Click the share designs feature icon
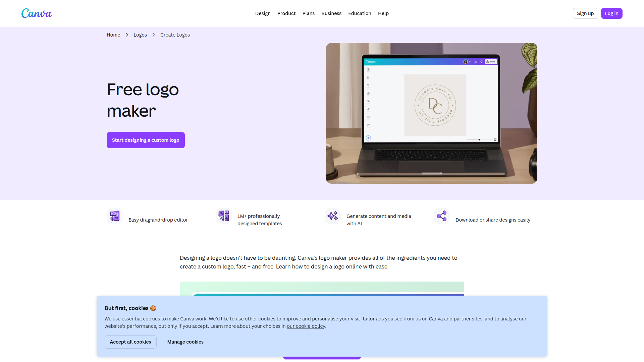644x362 pixels. 442,216
